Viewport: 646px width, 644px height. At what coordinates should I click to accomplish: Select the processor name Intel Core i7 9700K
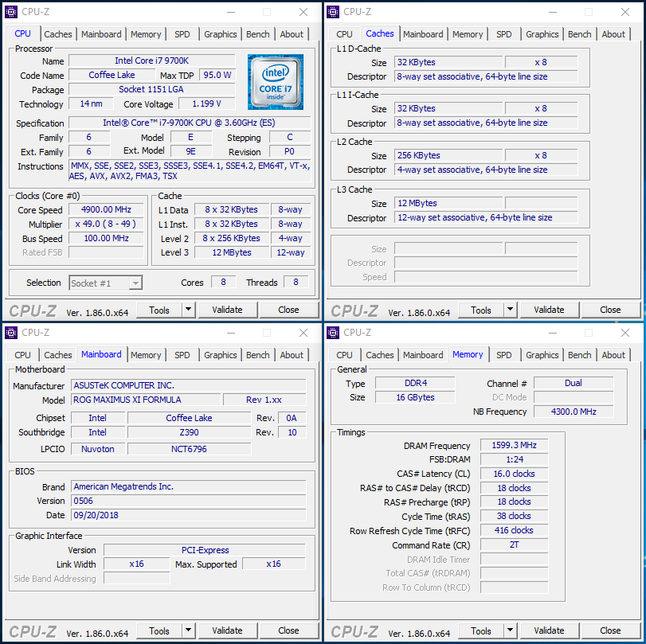(x=151, y=60)
